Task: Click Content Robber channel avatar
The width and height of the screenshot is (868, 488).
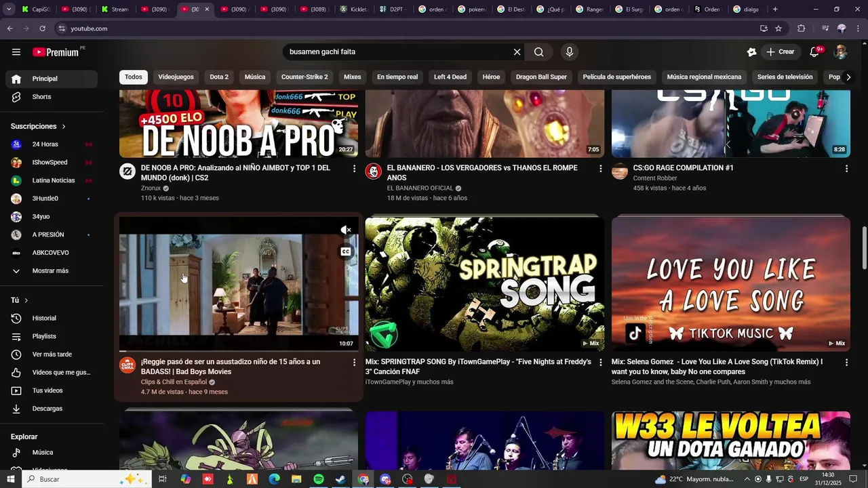Action: click(x=620, y=171)
